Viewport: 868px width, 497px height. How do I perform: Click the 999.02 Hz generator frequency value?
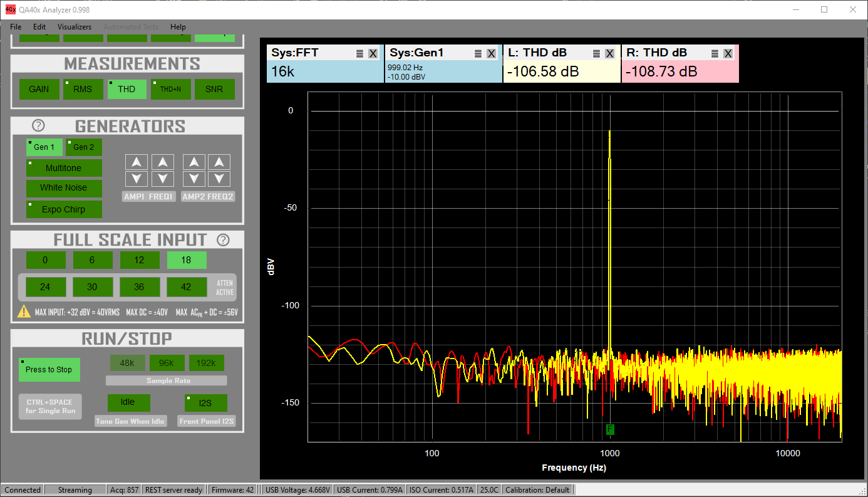(x=405, y=67)
